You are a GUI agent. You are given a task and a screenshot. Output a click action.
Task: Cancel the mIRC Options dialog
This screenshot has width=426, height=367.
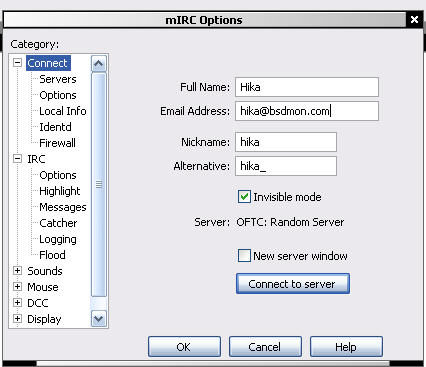click(x=265, y=347)
